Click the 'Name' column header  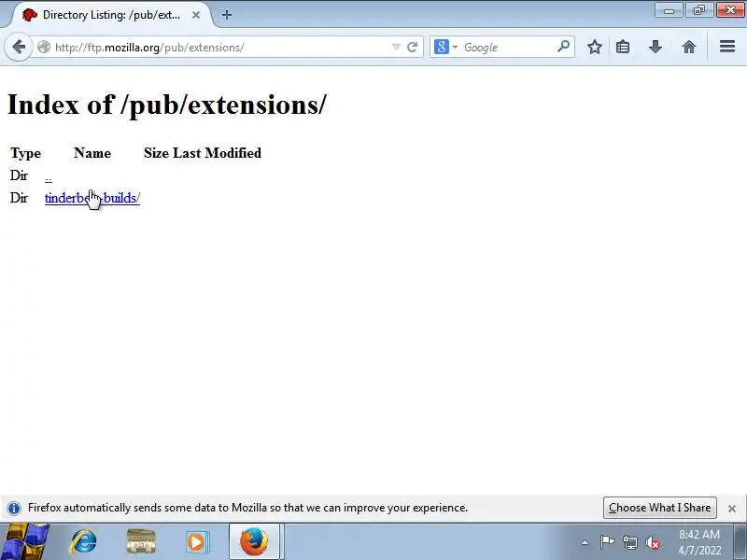(x=92, y=153)
